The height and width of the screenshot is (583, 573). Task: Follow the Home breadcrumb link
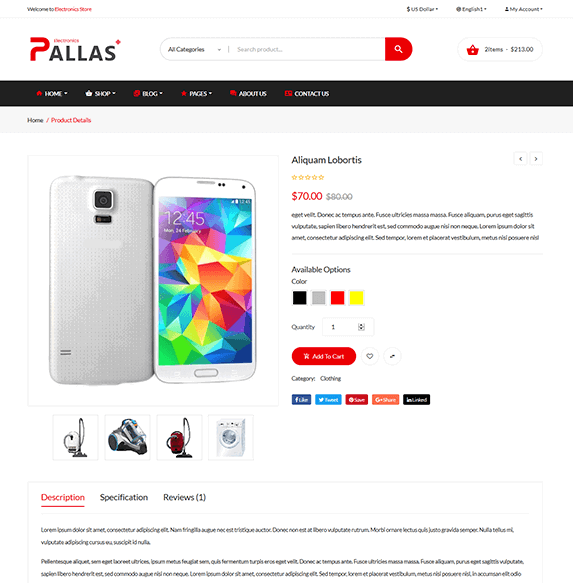click(35, 120)
